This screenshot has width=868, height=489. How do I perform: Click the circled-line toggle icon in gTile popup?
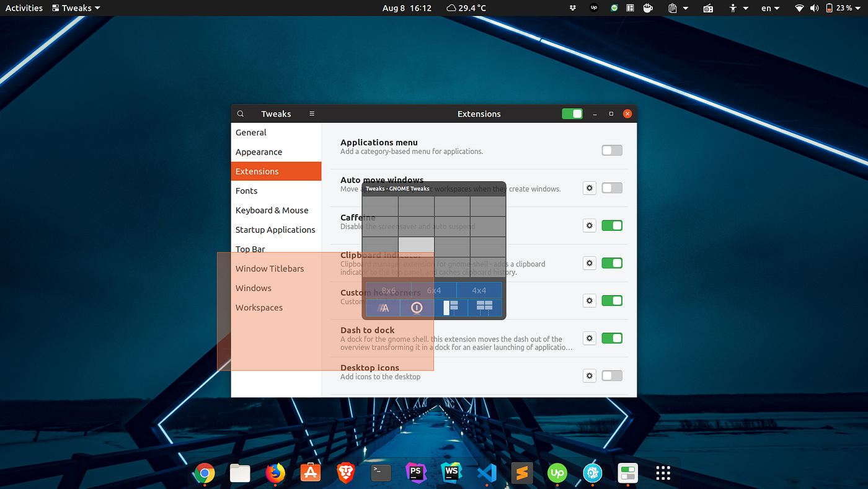416,307
